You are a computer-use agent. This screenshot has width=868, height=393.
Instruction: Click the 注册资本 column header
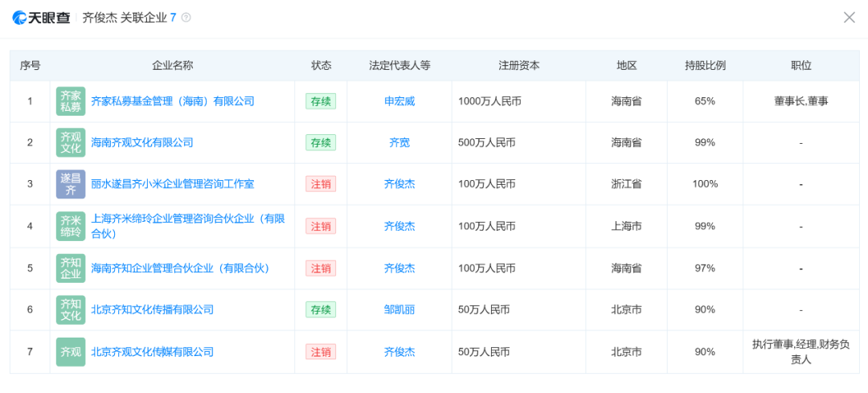point(518,65)
